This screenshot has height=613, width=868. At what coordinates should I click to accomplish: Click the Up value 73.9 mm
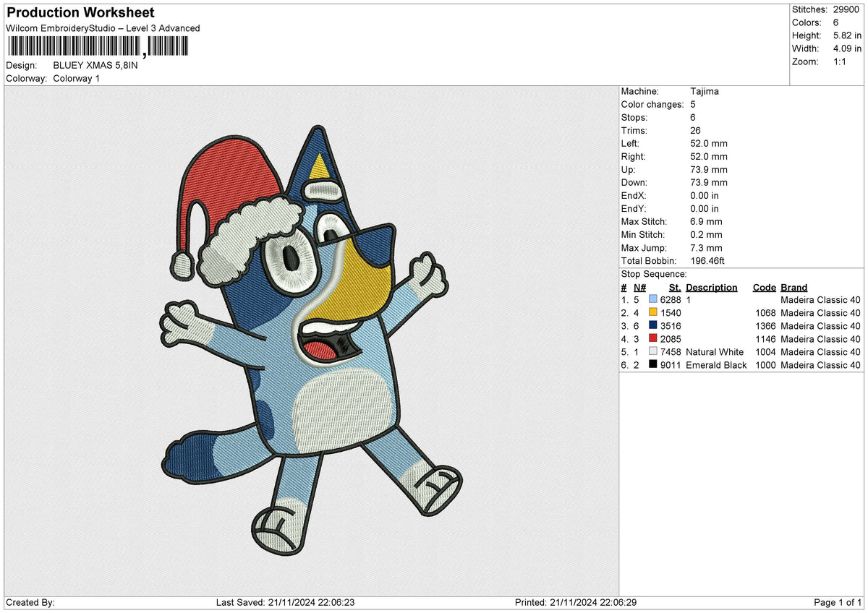click(709, 169)
